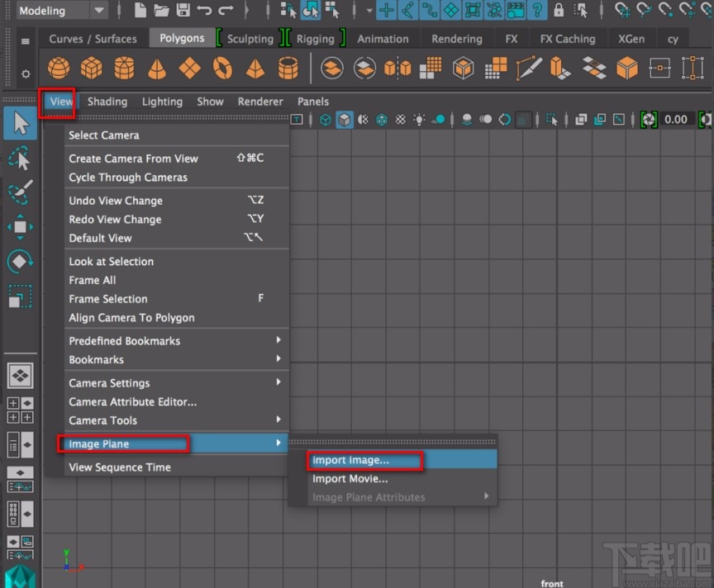Expand the Predefined Bookmarks submenu arrow
714x588 pixels.
[x=278, y=340]
